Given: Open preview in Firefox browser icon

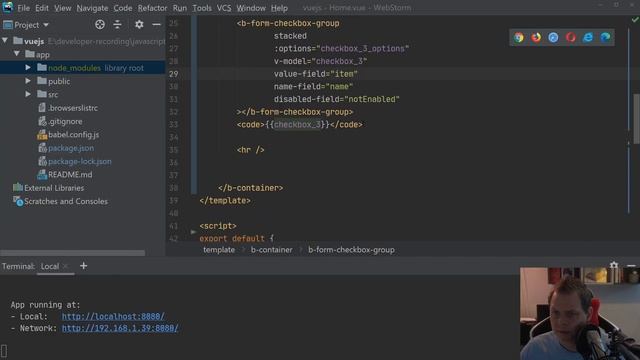Looking at the screenshot, I should (x=536, y=38).
